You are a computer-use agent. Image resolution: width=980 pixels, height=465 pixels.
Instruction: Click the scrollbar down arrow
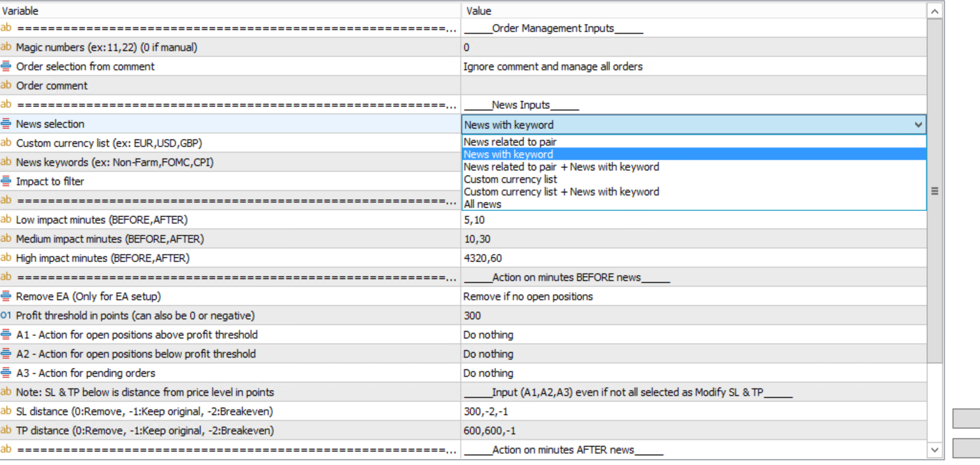tap(935, 450)
